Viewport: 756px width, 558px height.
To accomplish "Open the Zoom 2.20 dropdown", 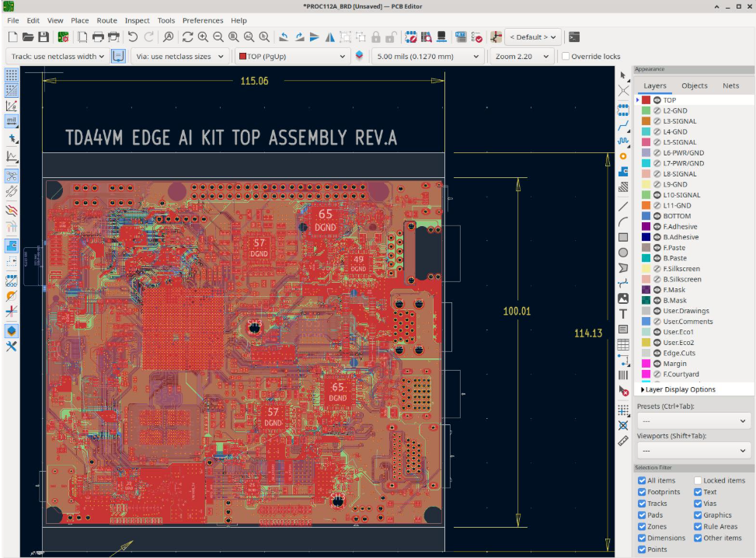I will pyautogui.click(x=521, y=57).
